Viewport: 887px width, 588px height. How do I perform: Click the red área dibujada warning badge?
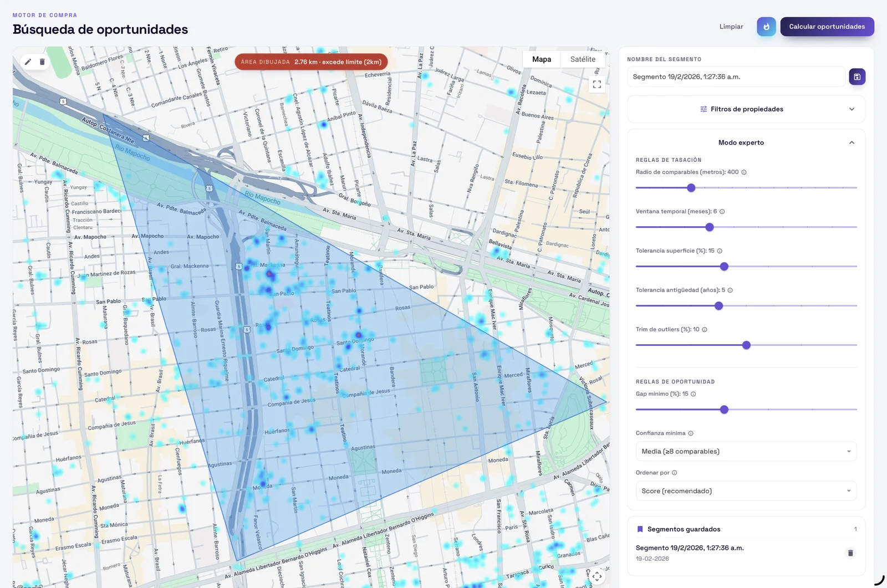[x=312, y=62]
